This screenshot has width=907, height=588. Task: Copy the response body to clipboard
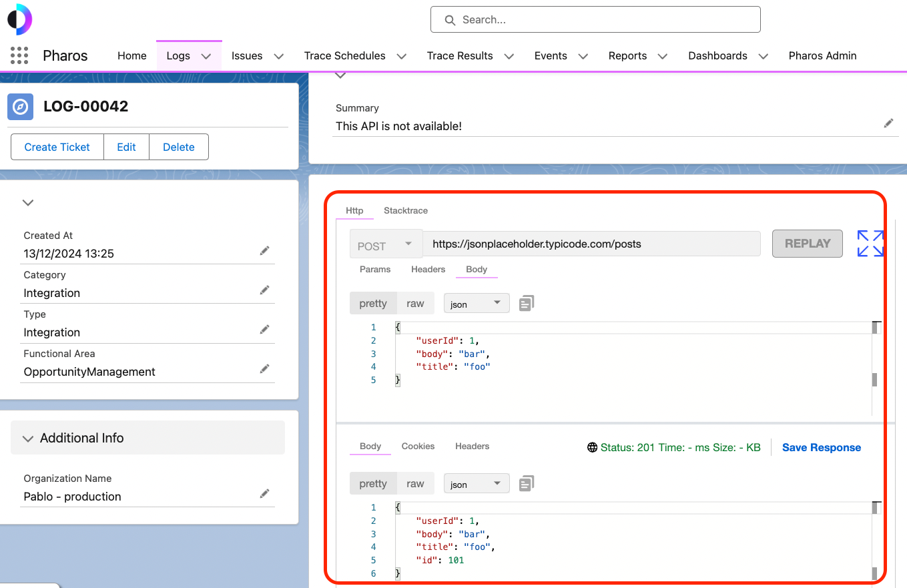[x=527, y=483]
